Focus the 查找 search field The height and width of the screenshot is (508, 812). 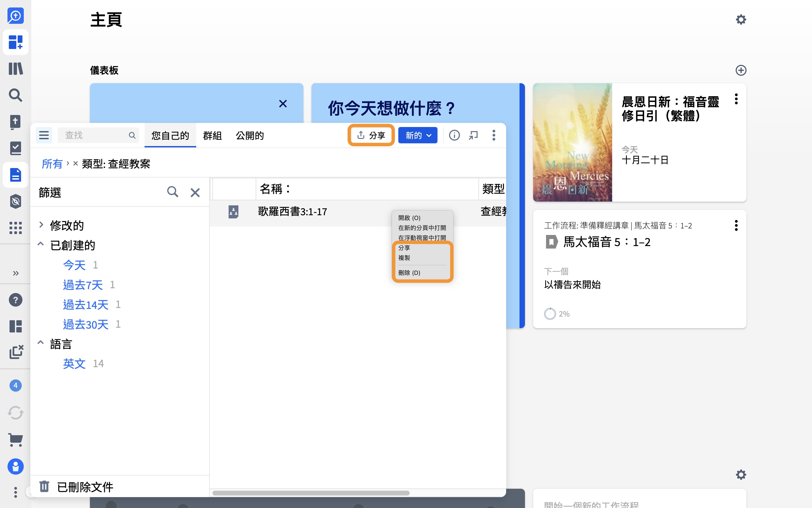pos(98,135)
